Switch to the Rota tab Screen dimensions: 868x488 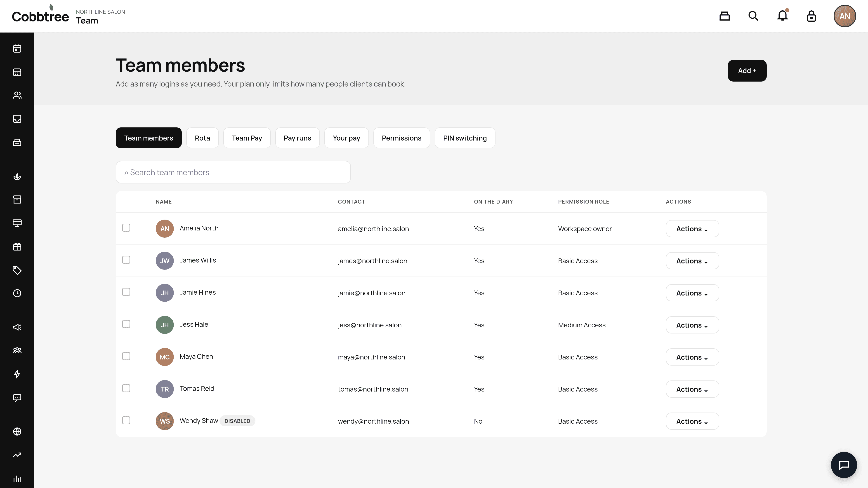(202, 138)
